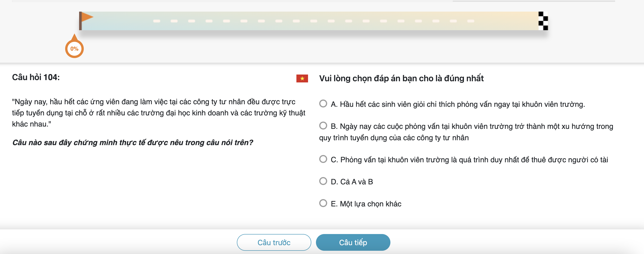The width and height of the screenshot is (644, 254).
Task: Click the orange start flag icon
Action: [86, 18]
